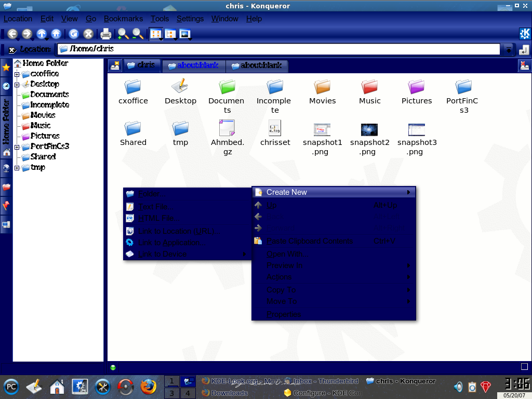Launch Firefox from the panel
The height and width of the screenshot is (399, 532).
(148, 387)
